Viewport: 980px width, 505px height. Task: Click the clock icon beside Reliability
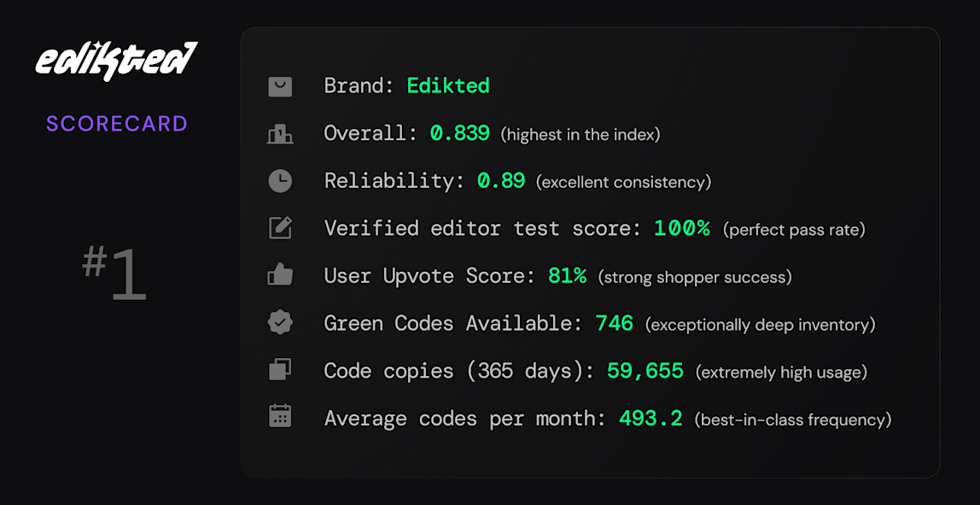pyautogui.click(x=281, y=181)
